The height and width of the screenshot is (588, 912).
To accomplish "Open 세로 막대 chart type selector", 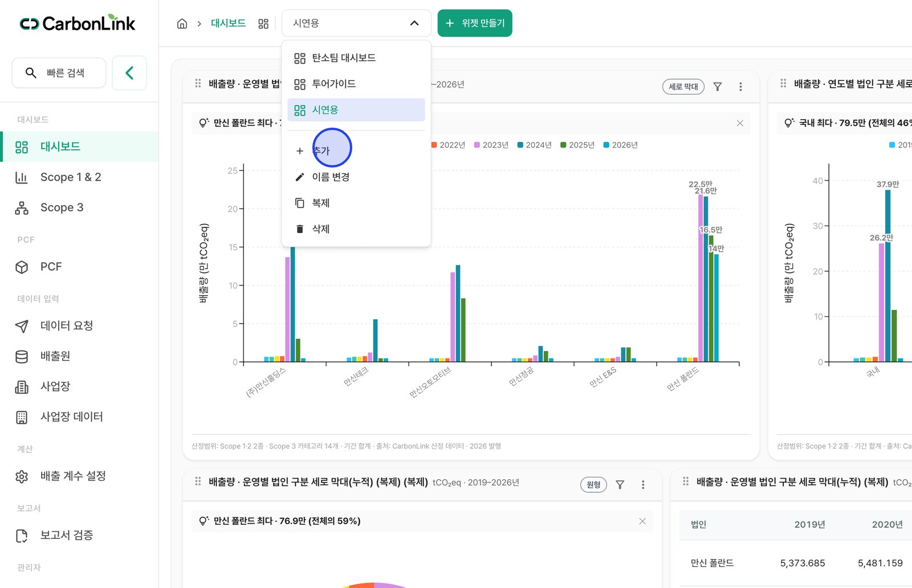I will click(683, 87).
